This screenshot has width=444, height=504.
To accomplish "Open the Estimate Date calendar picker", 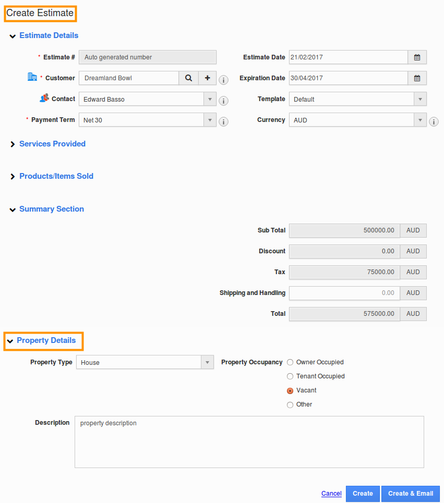I will [417, 57].
